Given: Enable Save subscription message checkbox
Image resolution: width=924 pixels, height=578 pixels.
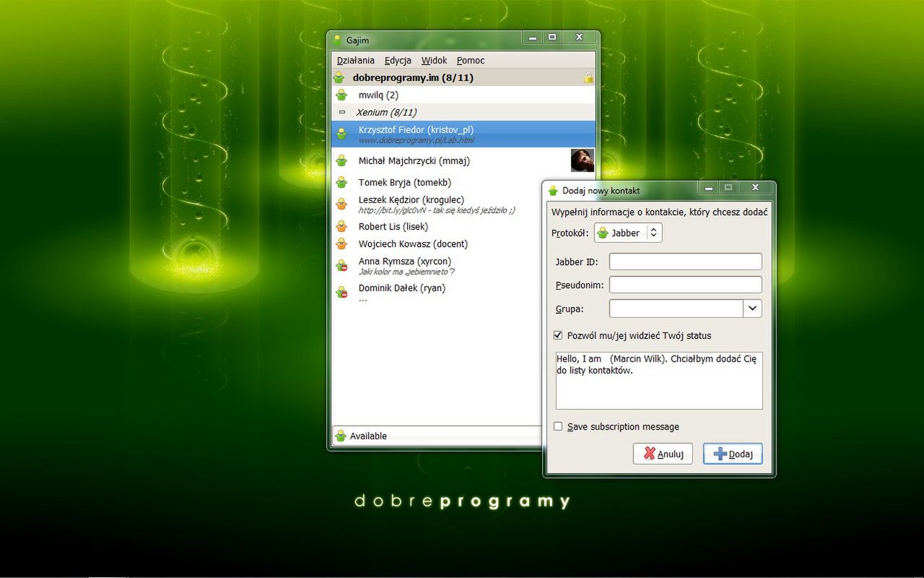Looking at the screenshot, I should (557, 426).
